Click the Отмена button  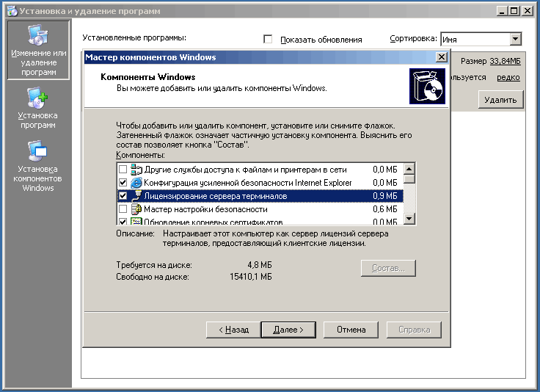351,330
